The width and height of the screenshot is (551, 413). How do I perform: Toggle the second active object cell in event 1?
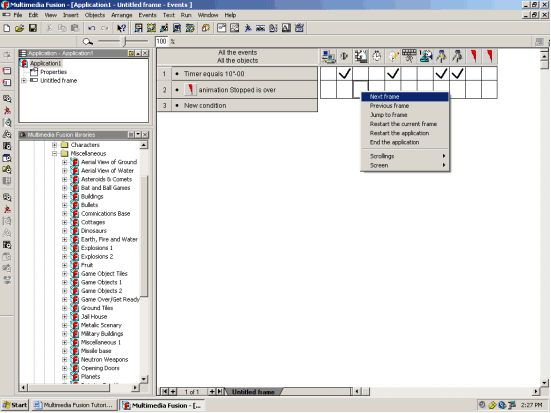(458, 74)
